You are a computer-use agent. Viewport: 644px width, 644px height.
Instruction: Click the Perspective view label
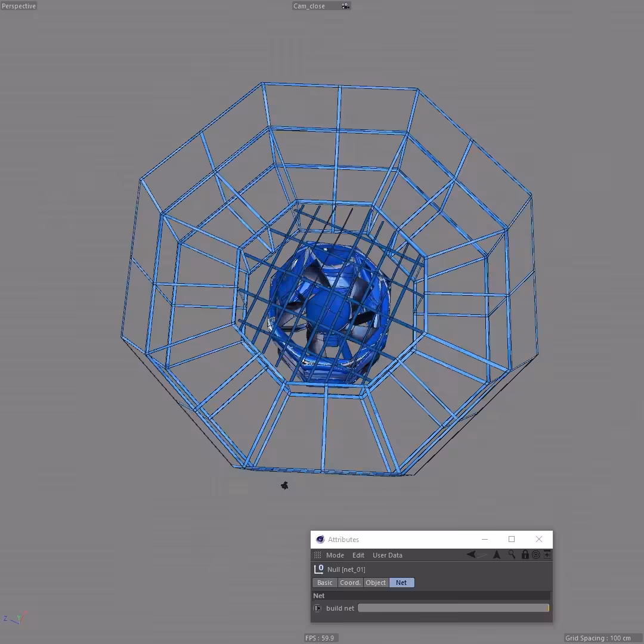(18, 6)
